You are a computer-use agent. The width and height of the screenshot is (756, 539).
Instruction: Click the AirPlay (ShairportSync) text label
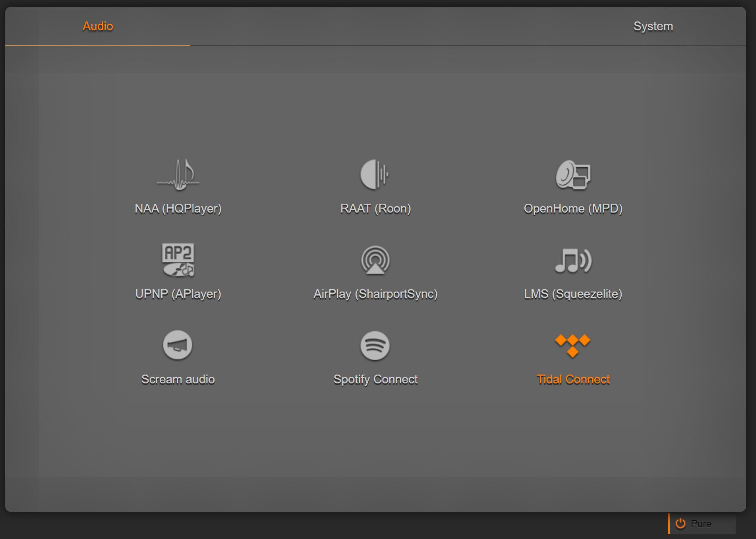(375, 294)
